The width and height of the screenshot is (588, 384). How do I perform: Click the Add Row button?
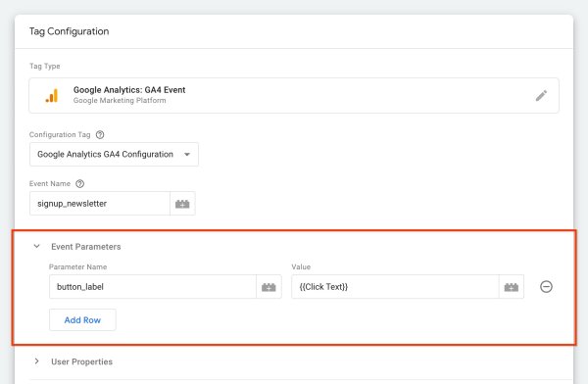(x=82, y=320)
